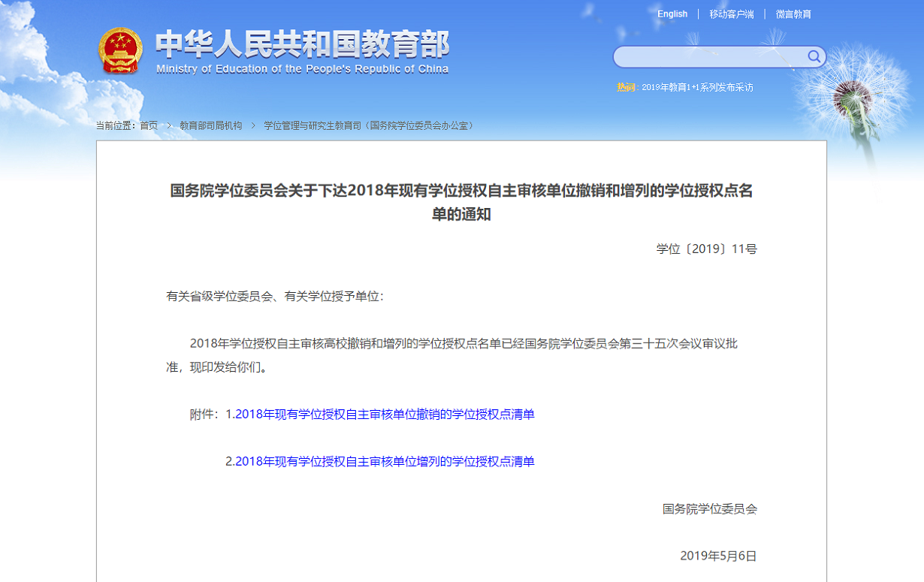Click the national emblem logo
The image size is (924, 582).
[x=120, y=50]
